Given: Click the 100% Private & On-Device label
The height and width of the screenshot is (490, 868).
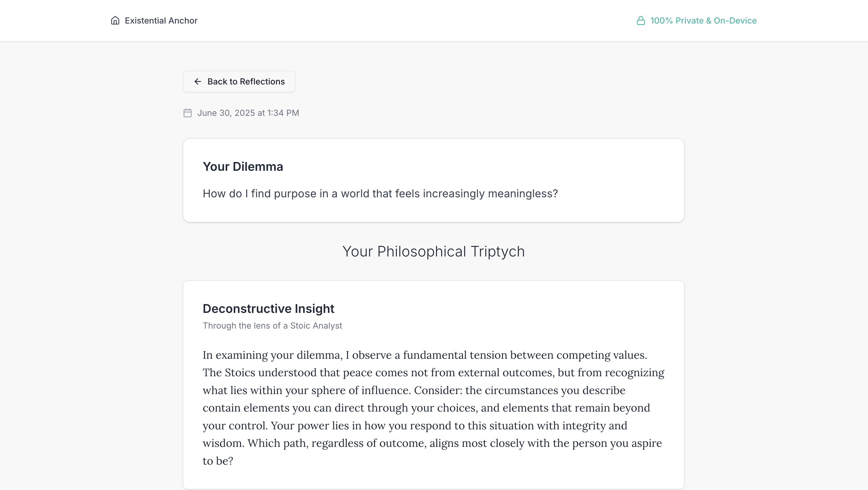Looking at the screenshot, I should click(703, 21).
